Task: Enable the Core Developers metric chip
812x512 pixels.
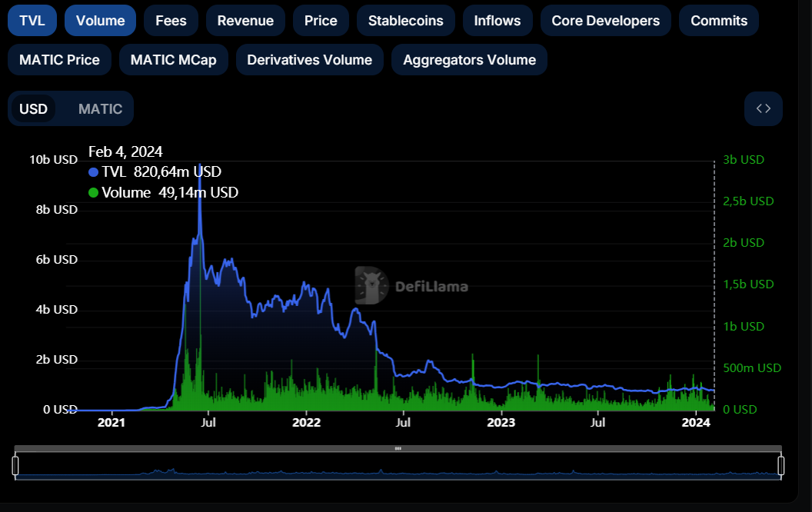Action: [605, 21]
